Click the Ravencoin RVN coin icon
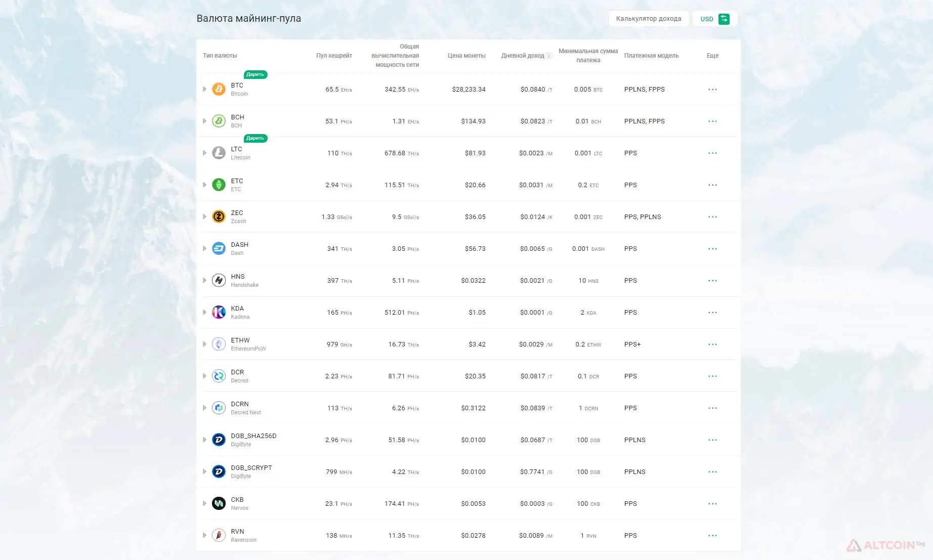Image resolution: width=933 pixels, height=560 pixels. coord(219,535)
